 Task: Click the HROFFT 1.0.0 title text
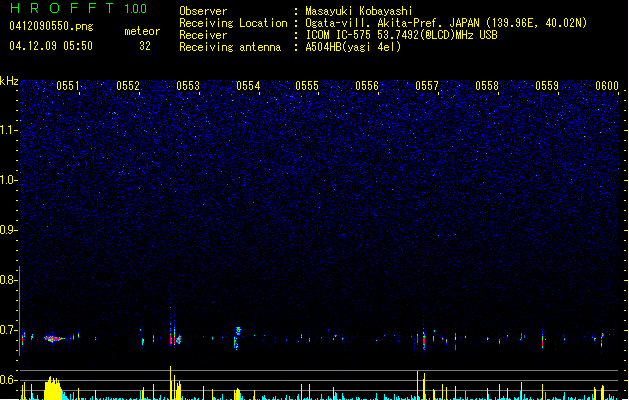click(x=78, y=8)
